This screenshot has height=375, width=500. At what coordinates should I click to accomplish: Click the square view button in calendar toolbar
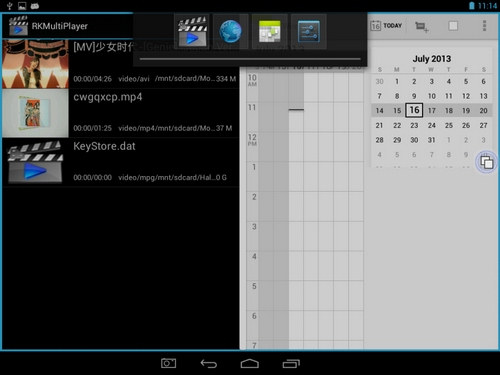[x=453, y=26]
